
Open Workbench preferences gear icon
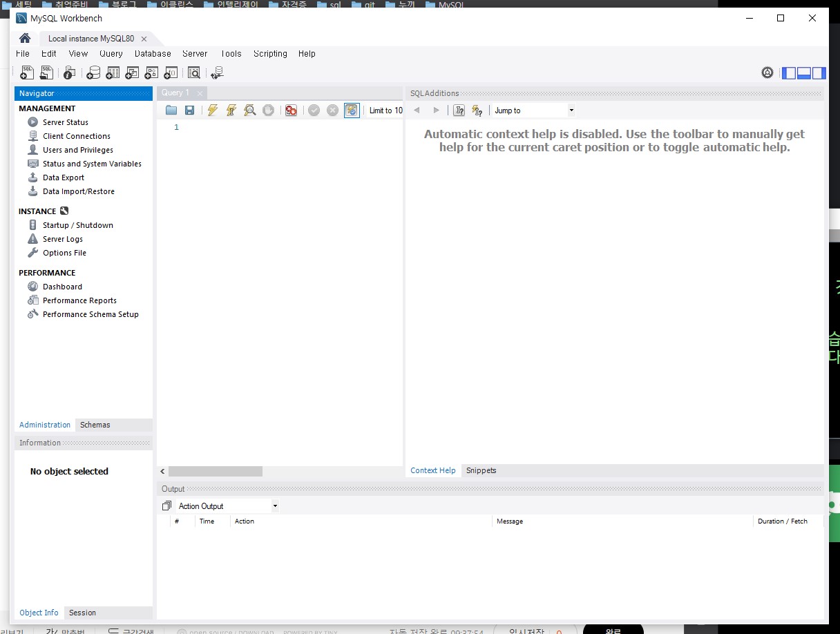tap(767, 73)
